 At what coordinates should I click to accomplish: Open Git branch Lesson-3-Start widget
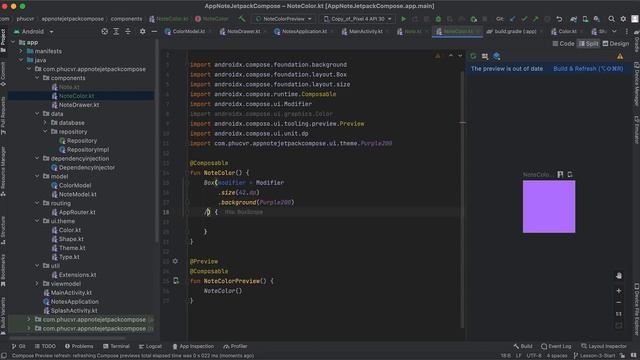point(594,356)
